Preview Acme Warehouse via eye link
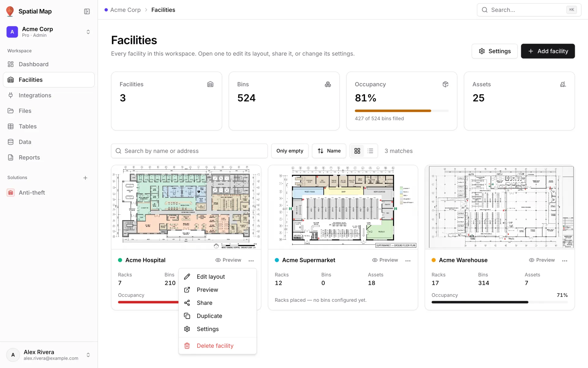588x368 pixels. (x=542, y=260)
